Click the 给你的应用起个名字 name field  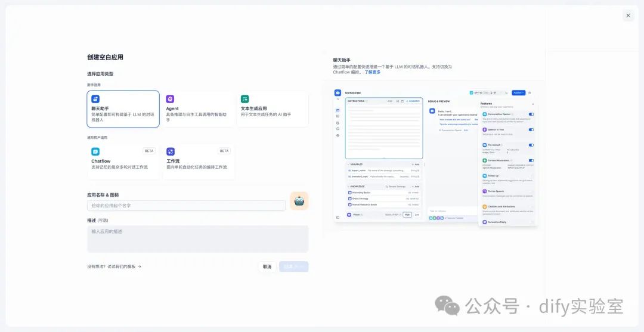point(187,206)
